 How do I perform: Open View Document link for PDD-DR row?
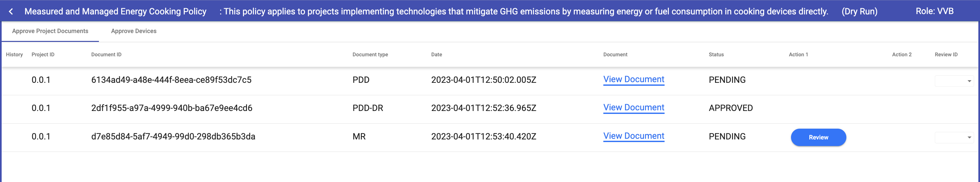633,107
